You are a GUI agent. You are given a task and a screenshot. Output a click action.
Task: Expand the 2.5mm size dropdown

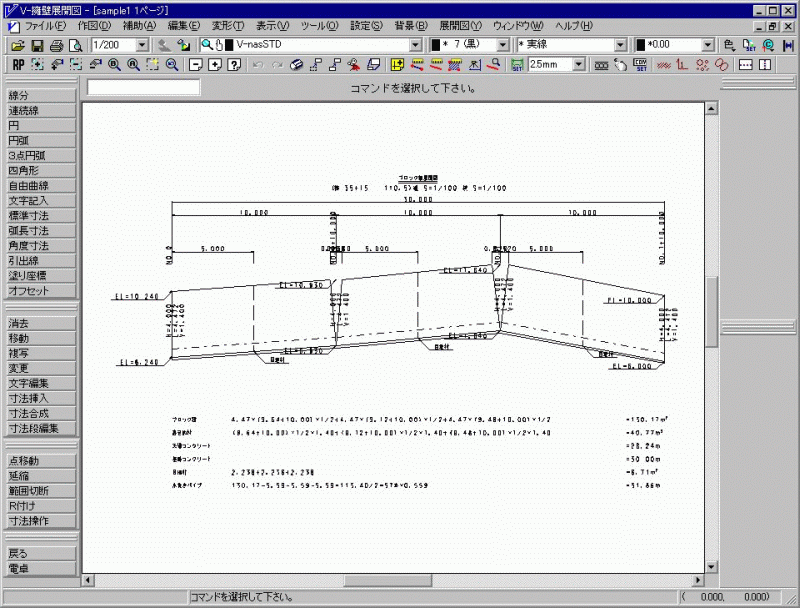(x=580, y=65)
